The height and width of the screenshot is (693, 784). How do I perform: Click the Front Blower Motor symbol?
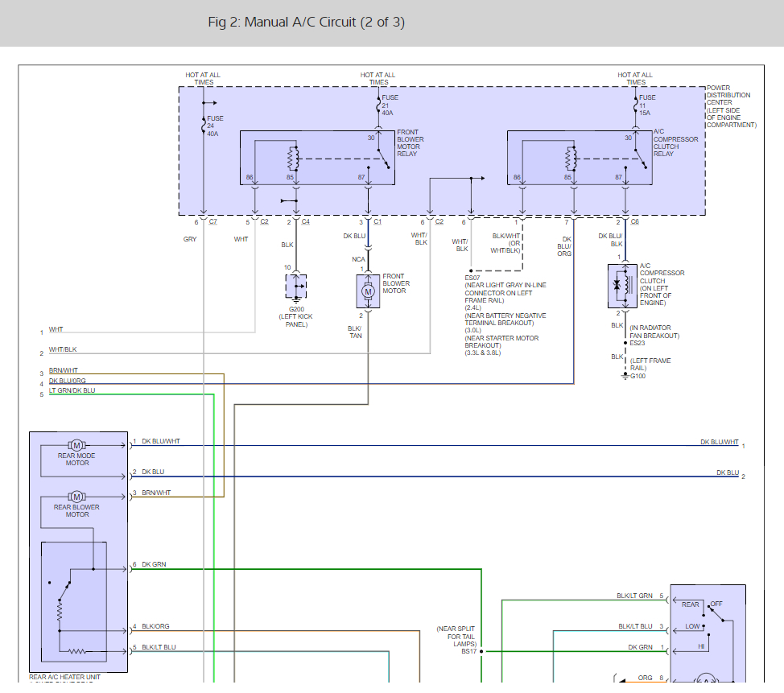368,291
